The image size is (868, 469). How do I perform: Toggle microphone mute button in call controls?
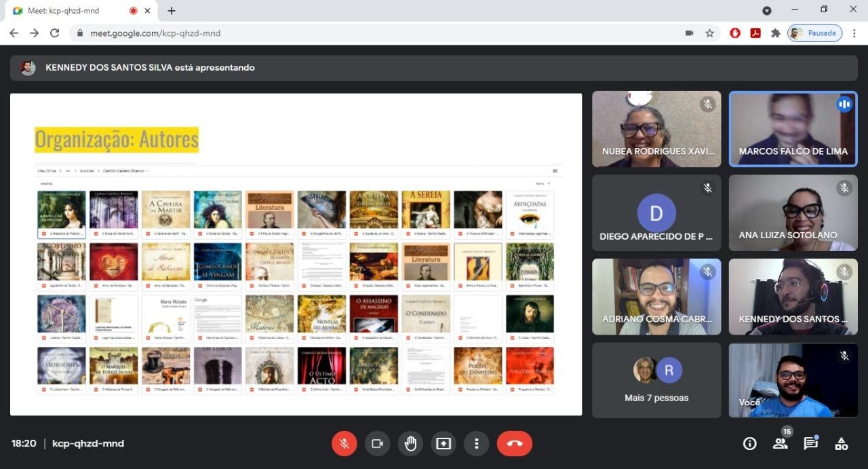tap(344, 443)
